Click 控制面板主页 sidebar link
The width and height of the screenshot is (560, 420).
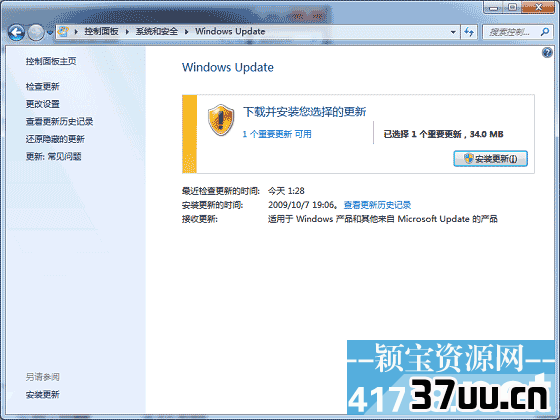pos(51,61)
